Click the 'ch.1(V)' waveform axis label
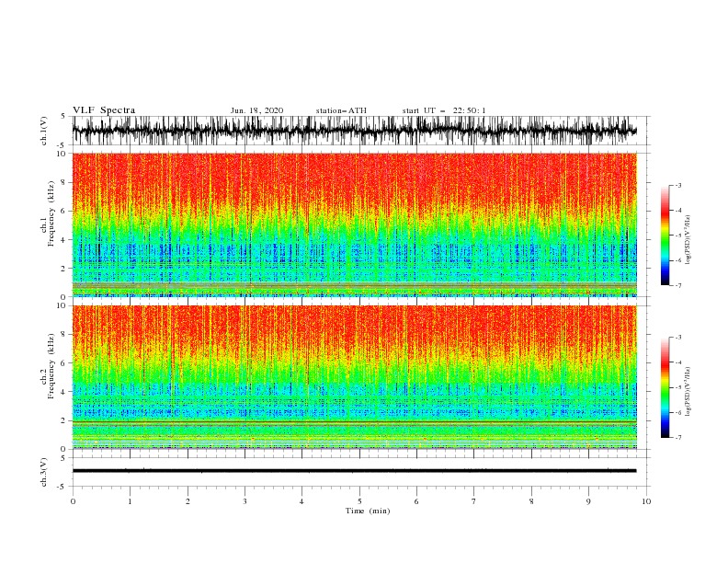 tap(44, 131)
